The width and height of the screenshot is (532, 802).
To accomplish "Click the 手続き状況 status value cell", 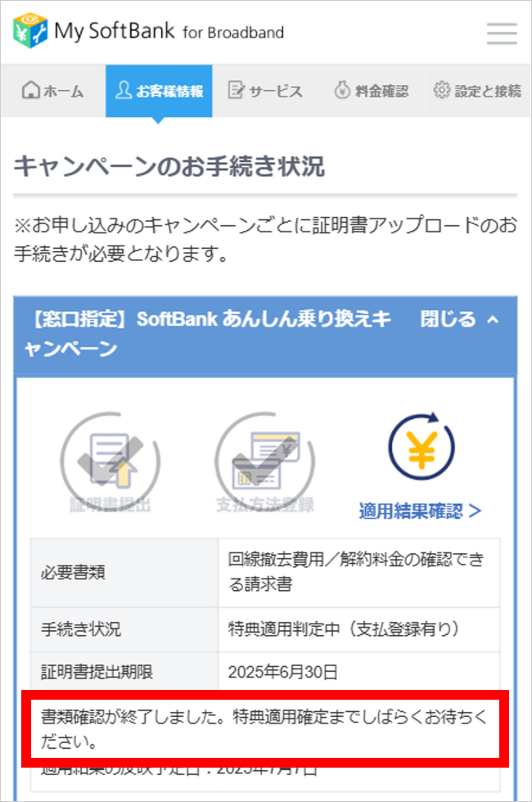I will 359,629.
